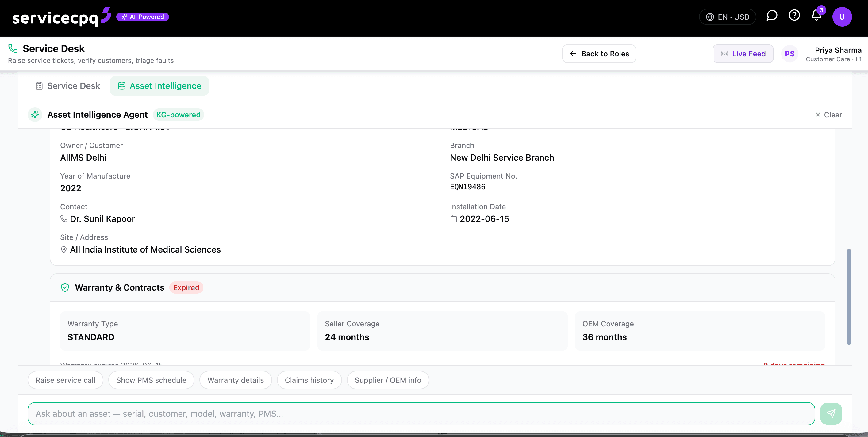Switch to the Service Desk tab
Image resolution: width=868 pixels, height=437 pixels.
[68, 86]
